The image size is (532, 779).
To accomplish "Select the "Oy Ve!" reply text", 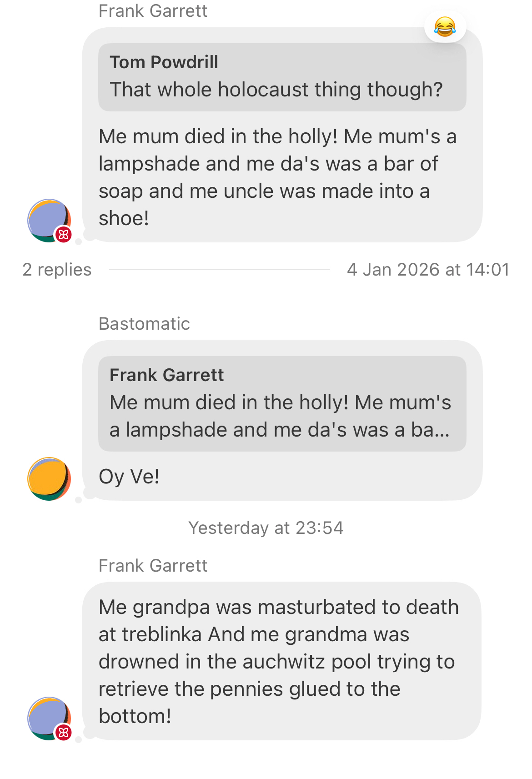I will [129, 477].
